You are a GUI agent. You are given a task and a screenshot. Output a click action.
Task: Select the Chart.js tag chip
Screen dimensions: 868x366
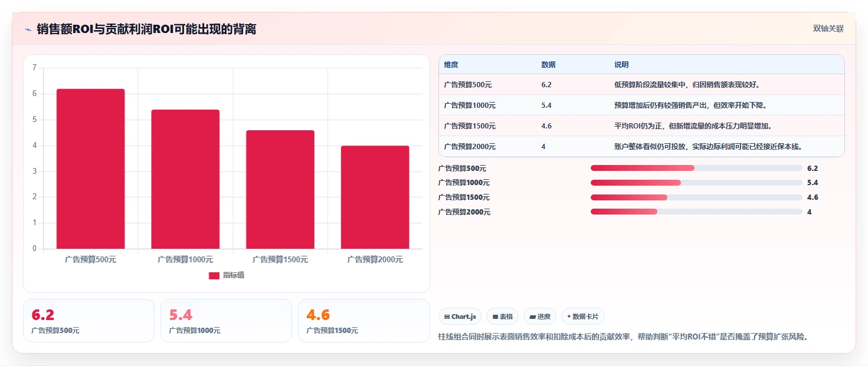[x=461, y=316]
